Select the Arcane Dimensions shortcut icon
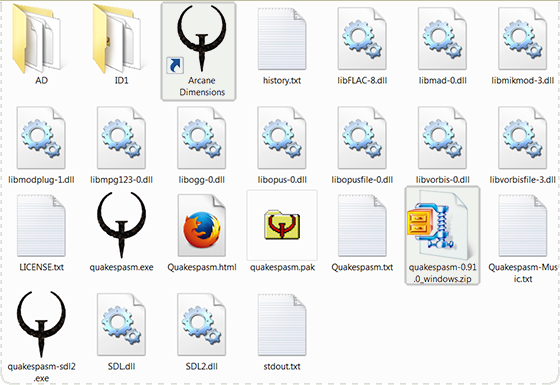 coord(201,38)
